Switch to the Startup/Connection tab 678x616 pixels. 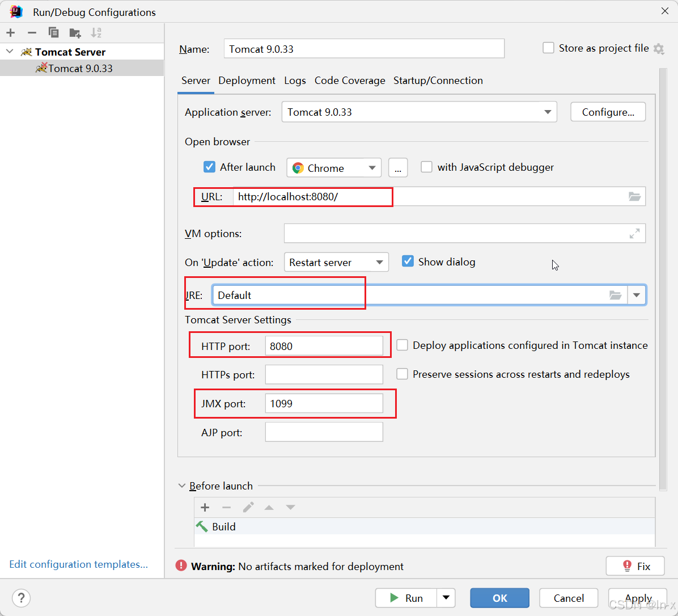pos(438,81)
